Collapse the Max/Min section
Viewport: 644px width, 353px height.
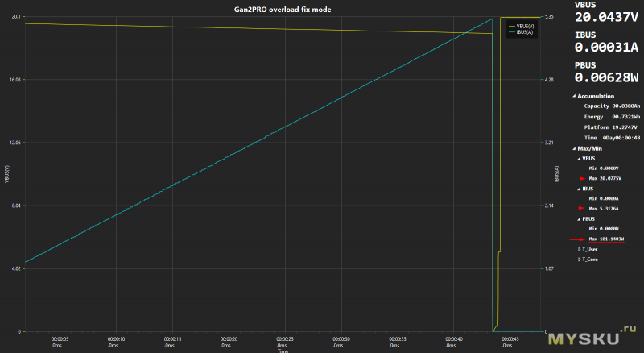pyautogui.click(x=574, y=148)
